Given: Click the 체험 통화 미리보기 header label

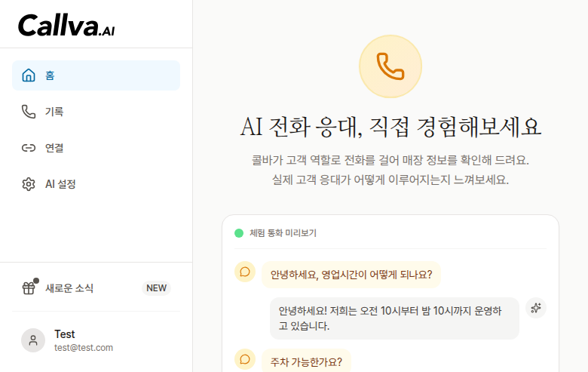Looking at the screenshot, I should pyautogui.click(x=283, y=233).
